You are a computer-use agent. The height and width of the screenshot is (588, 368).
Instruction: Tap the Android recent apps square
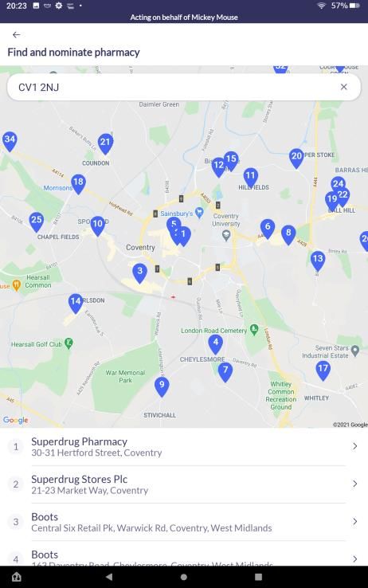pyautogui.click(x=259, y=577)
